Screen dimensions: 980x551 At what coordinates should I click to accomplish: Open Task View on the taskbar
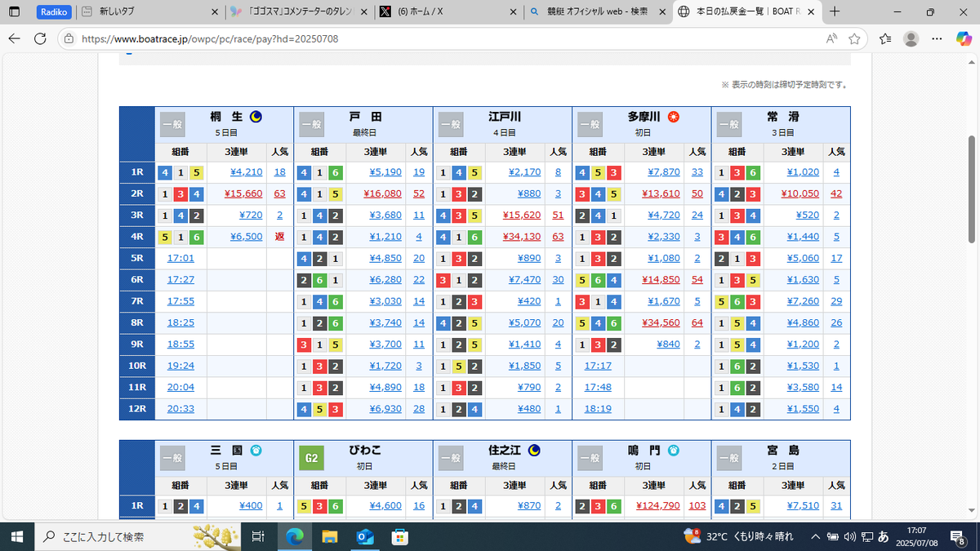257,536
